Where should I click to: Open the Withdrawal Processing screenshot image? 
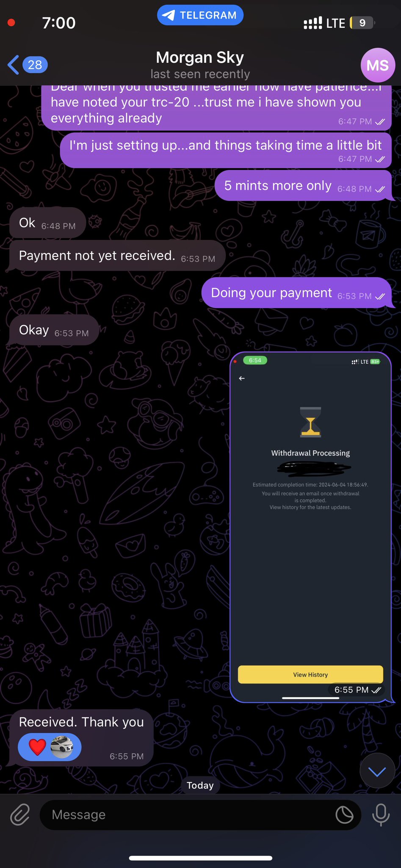pos(310,527)
